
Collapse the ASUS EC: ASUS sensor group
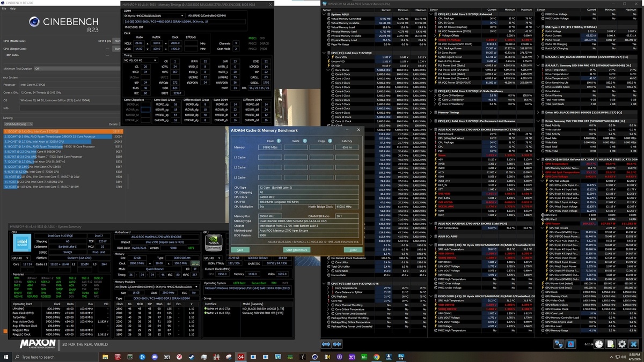[431, 237]
